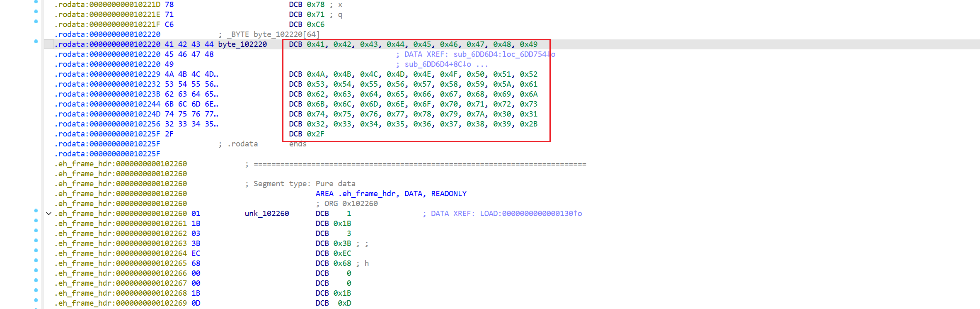Viewport: 980px width, 309px height.
Task: Click the DCB line starting 0x62, 0x63
Action: coord(413,94)
